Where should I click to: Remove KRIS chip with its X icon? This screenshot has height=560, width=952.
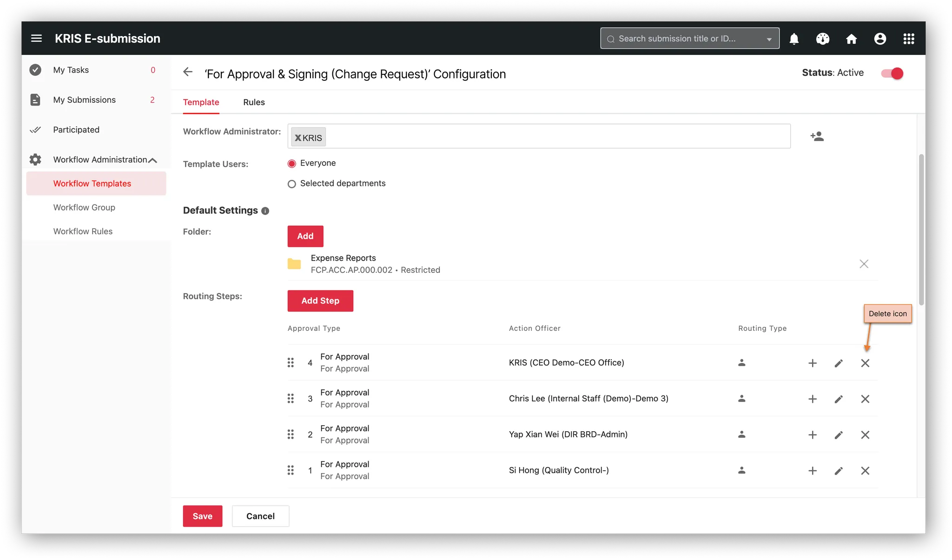pyautogui.click(x=297, y=137)
